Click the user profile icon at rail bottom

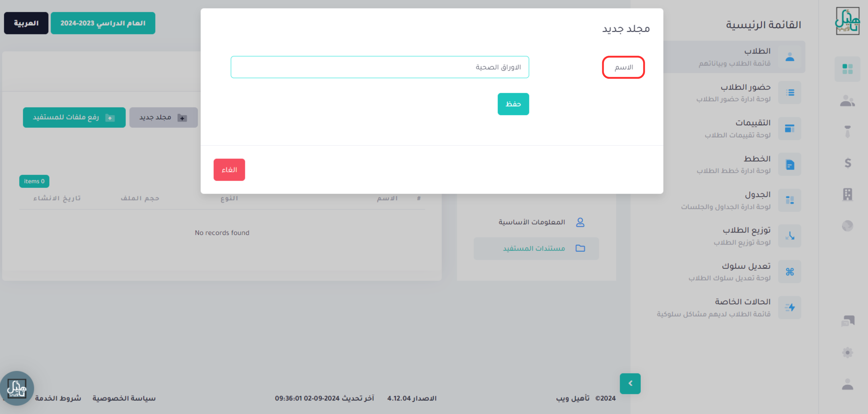847,384
